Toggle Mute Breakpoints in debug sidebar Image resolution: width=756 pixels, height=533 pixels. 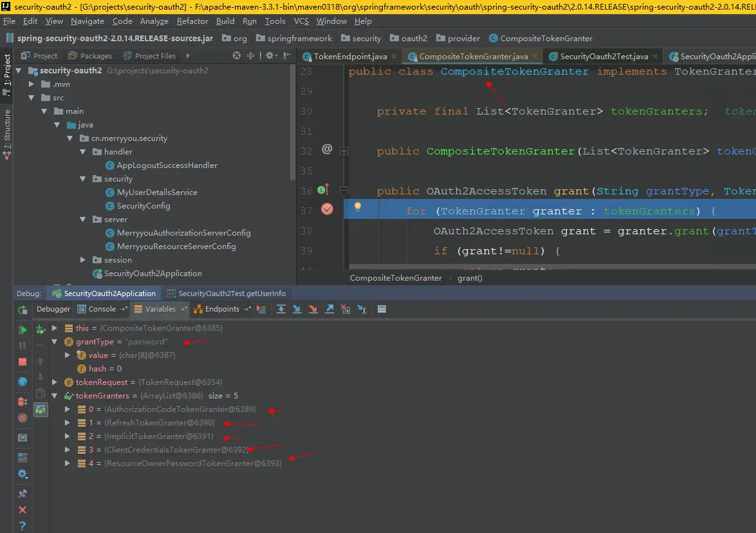23,418
